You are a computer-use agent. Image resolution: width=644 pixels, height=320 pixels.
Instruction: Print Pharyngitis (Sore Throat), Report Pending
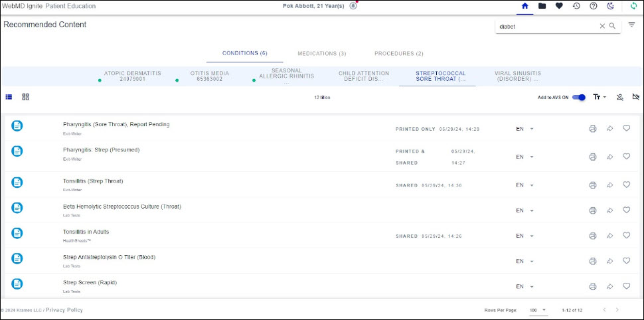tap(592, 129)
